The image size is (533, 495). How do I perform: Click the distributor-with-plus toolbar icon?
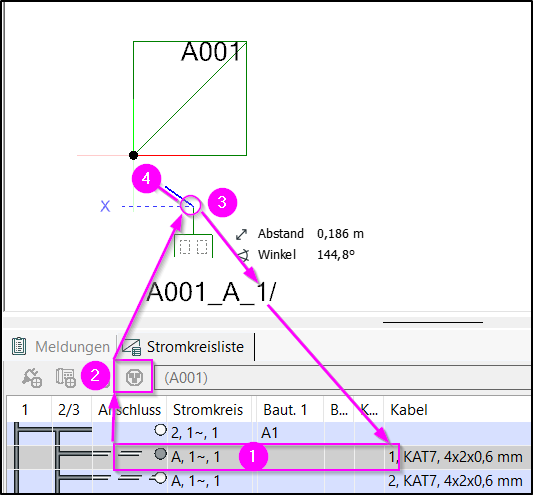click(66, 377)
